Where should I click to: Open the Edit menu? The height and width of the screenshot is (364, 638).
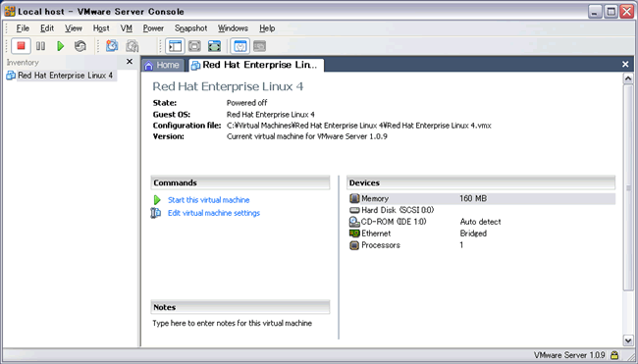click(47, 28)
